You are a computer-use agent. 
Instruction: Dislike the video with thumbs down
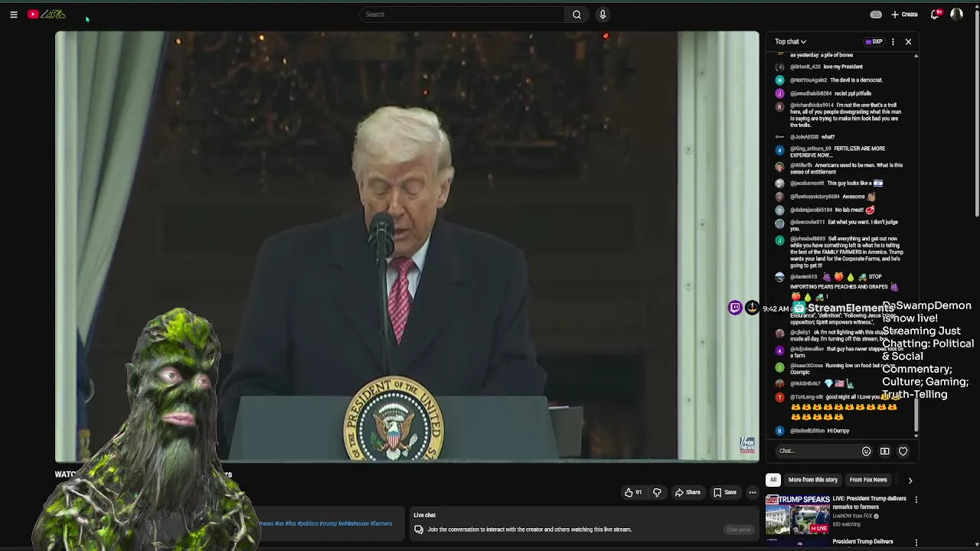pos(657,493)
